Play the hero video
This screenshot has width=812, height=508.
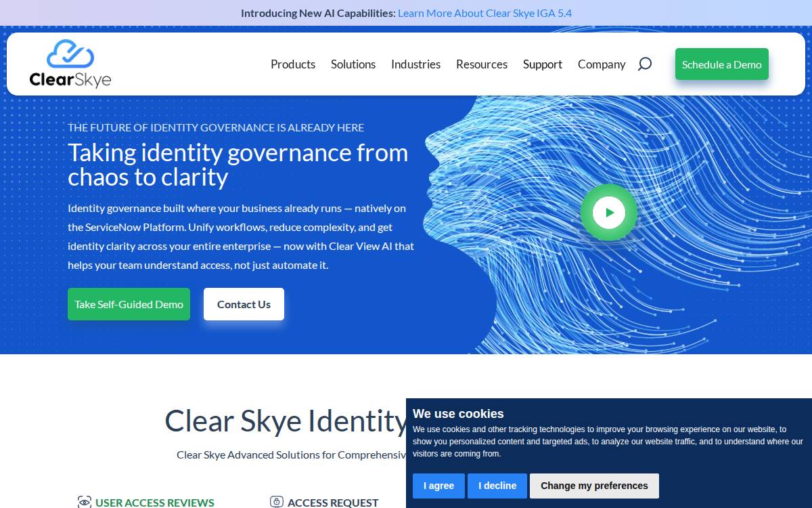click(609, 212)
